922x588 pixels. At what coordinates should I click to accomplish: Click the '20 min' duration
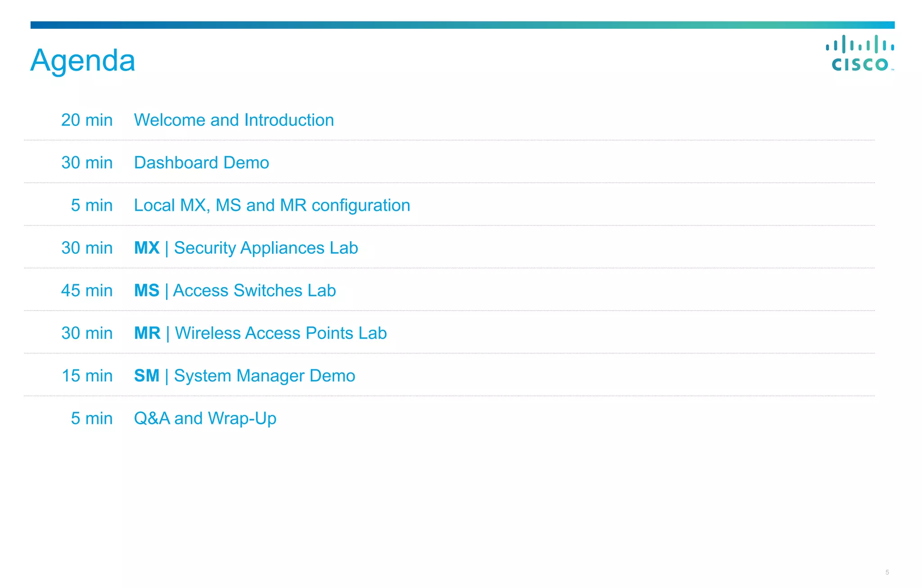(x=87, y=120)
